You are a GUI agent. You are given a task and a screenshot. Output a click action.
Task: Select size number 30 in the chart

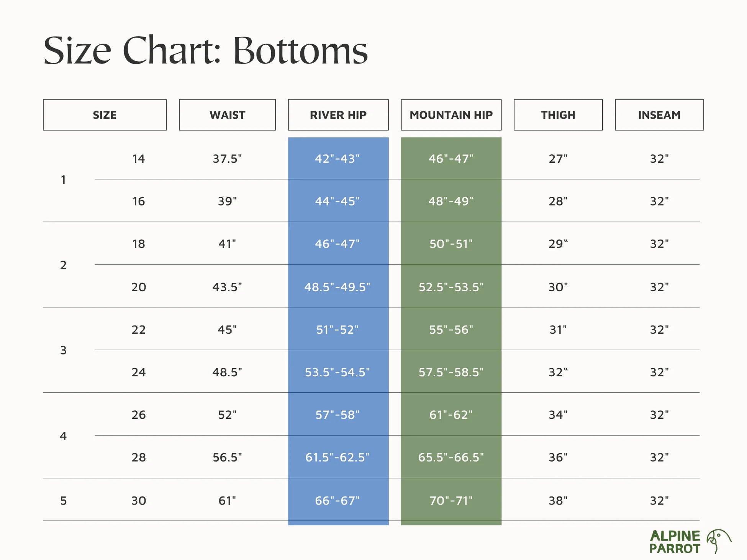[139, 500]
